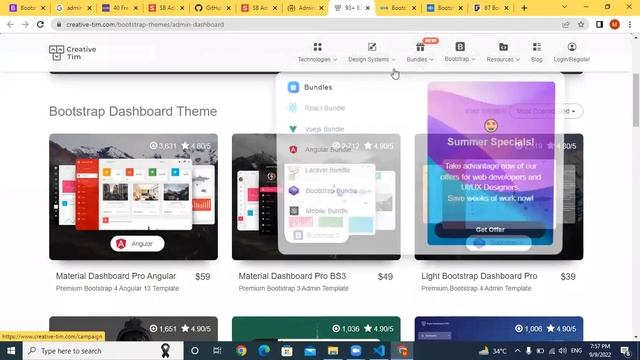Select Mobile Bundle menu entry
The width and height of the screenshot is (640, 360).
pos(318,211)
